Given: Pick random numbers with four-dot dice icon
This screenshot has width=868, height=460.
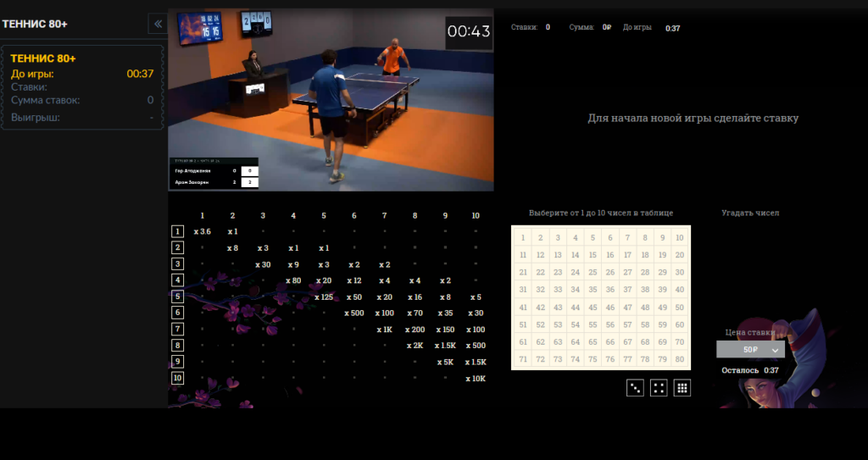Looking at the screenshot, I should (658, 388).
